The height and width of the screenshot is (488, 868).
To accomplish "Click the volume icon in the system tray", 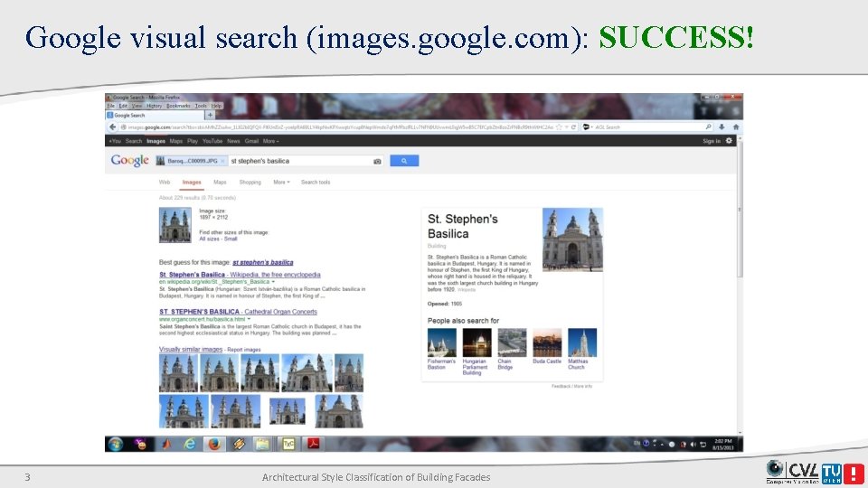I will 693,445.
